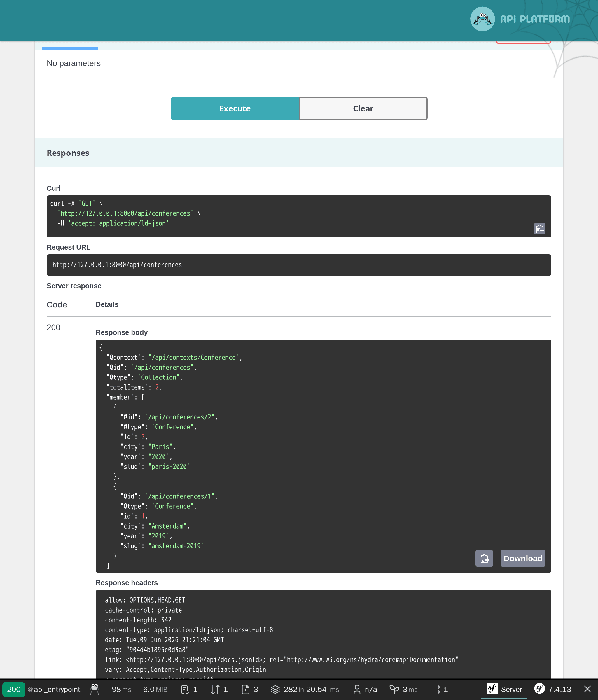Click the "No parameters" text

73,63
